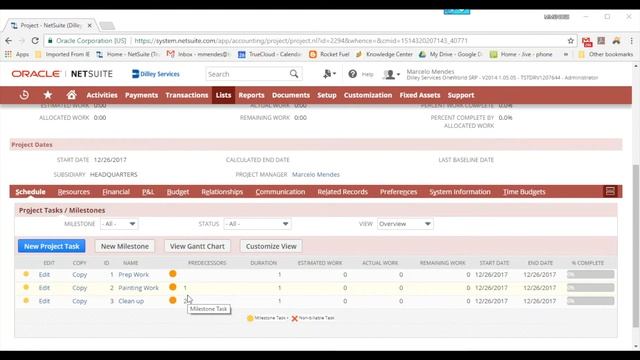Open Chrome's three-dot menu
This screenshot has width=640, height=360.
pos(631,41)
